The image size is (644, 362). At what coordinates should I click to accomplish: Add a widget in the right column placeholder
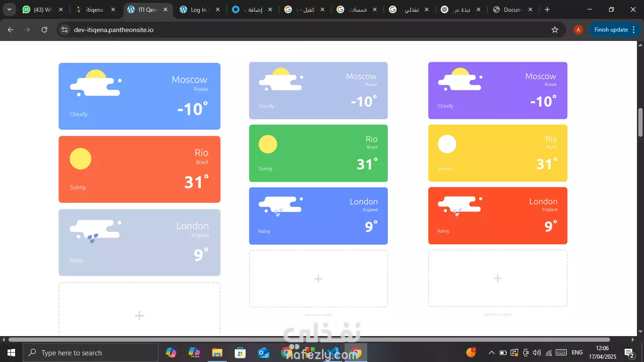(497, 278)
